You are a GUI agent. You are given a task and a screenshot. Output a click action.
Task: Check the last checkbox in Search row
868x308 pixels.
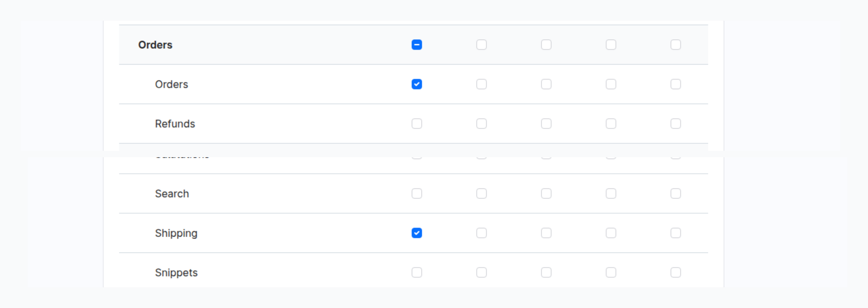pos(675,194)
